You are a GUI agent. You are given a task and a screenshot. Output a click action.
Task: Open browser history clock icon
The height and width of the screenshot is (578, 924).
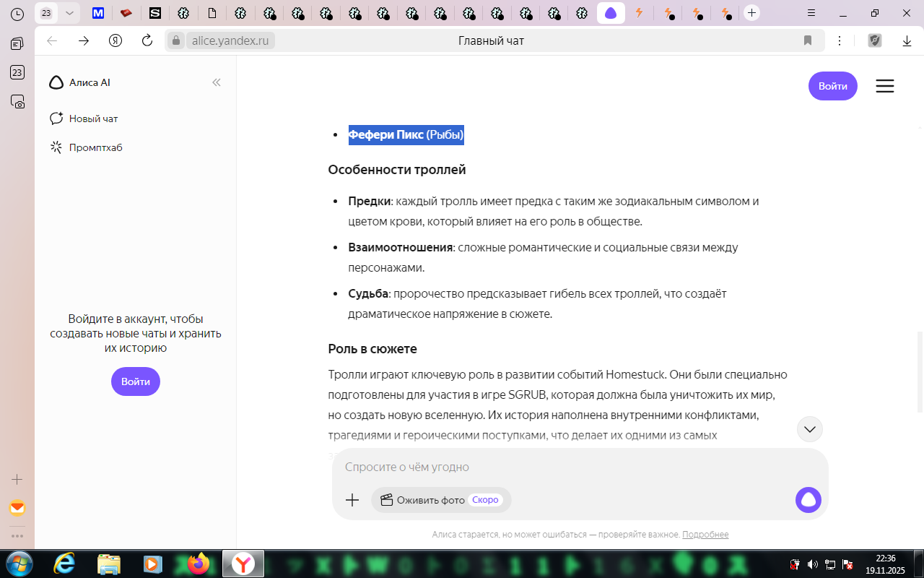[x=17, y=14]
